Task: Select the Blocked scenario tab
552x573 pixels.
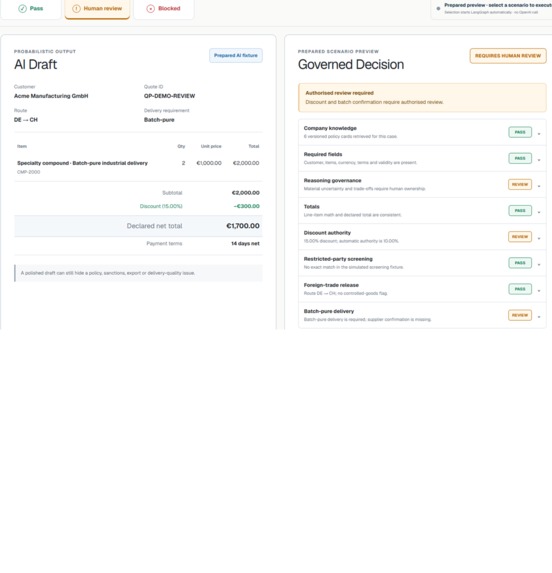Action: (164, 8)
